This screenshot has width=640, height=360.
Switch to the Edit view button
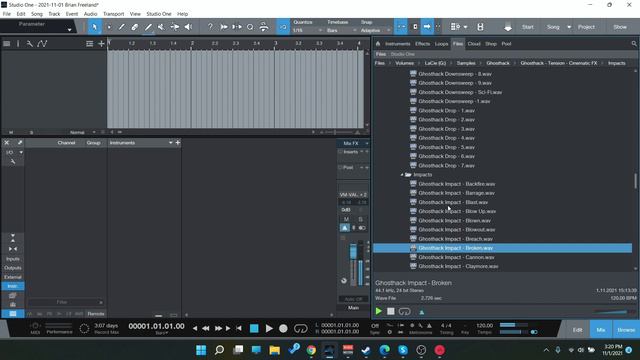(577, 330)
